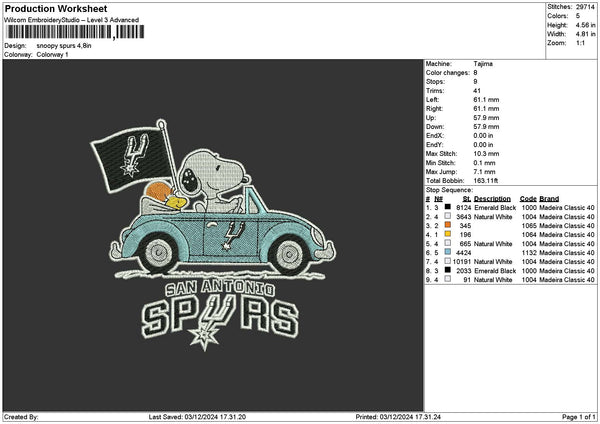Screen dimensions: 600x424
Task: Click code '1065' in the stop sequence
Action: 529,225
